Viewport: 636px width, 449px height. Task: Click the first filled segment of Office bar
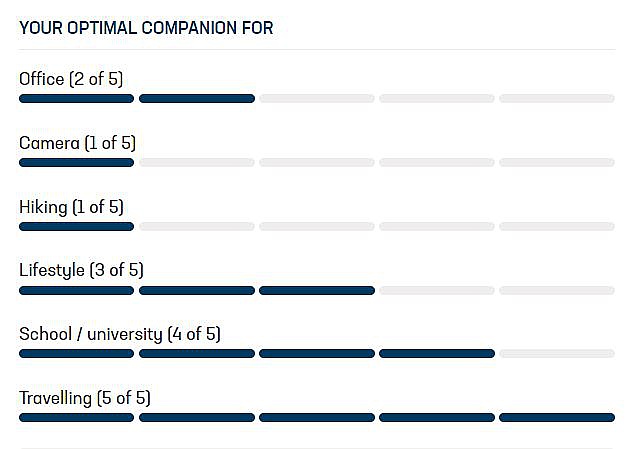[x=76, y=99]
